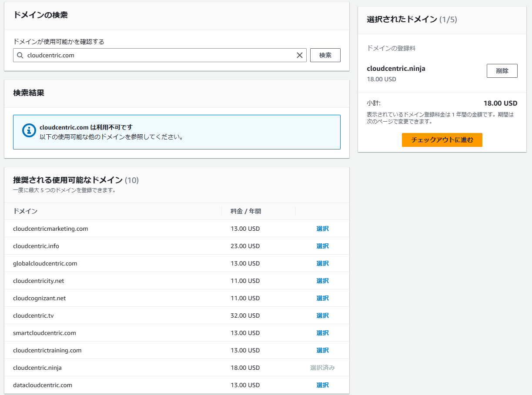Image resolution: width=532 pixels, height=395 pixels.
Task: Click cloudcognizant.net domain name text
Action: coord(40,298)
